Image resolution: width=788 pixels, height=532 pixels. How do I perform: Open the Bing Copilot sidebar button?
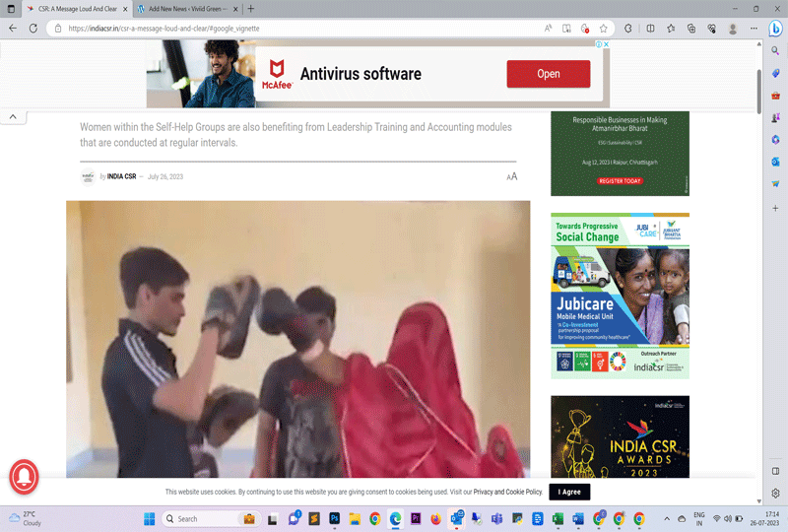click(775, 29)
